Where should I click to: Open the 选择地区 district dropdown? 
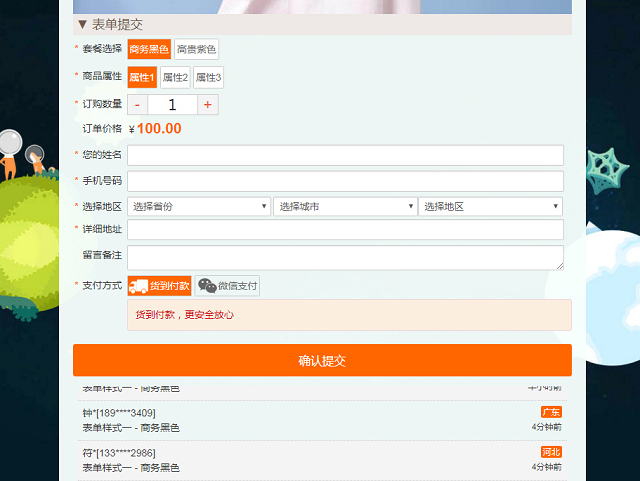(x=491, y=207)
